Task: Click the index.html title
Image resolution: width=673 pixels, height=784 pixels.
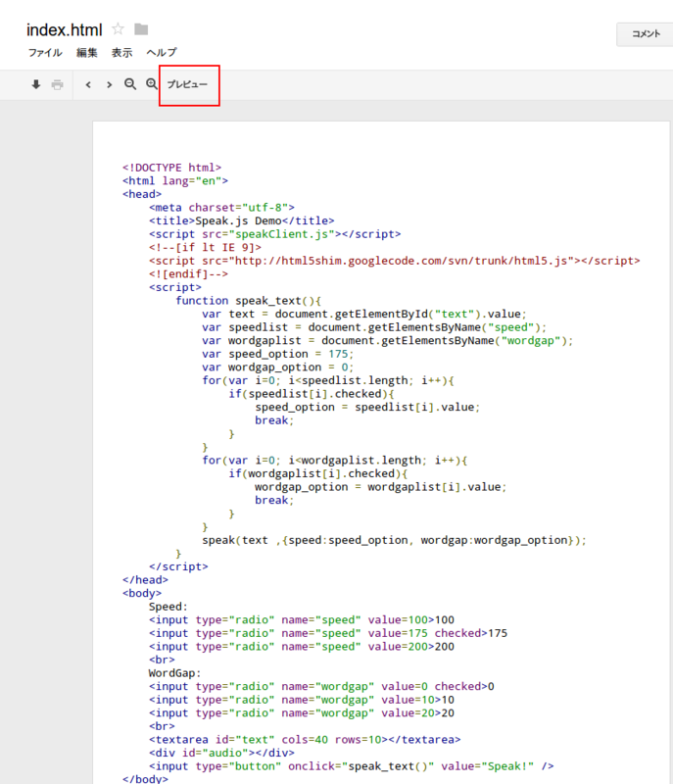Action: click(65, 30)
